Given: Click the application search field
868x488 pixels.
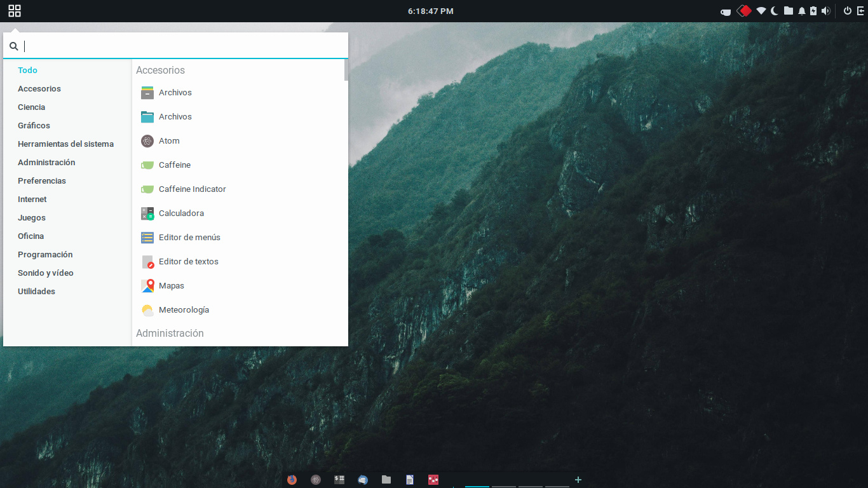Looking at the screenshot, I should tap(184, 46).
